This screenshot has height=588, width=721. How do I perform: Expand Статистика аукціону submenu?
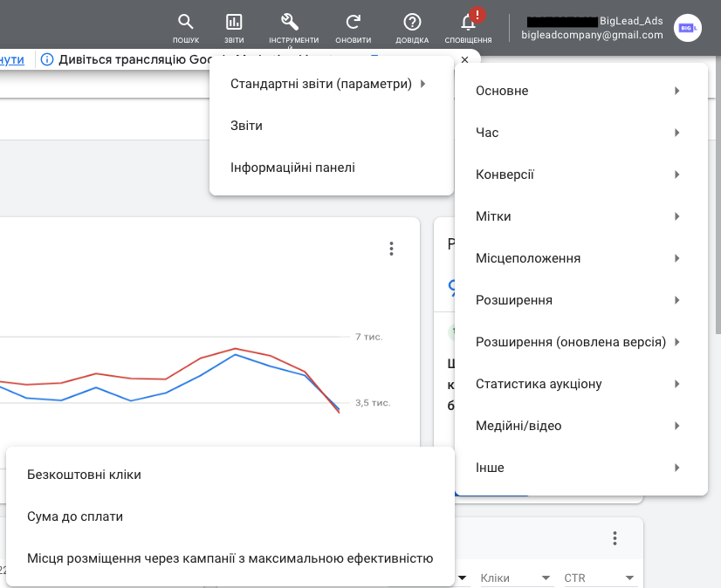tap(580, 384)
